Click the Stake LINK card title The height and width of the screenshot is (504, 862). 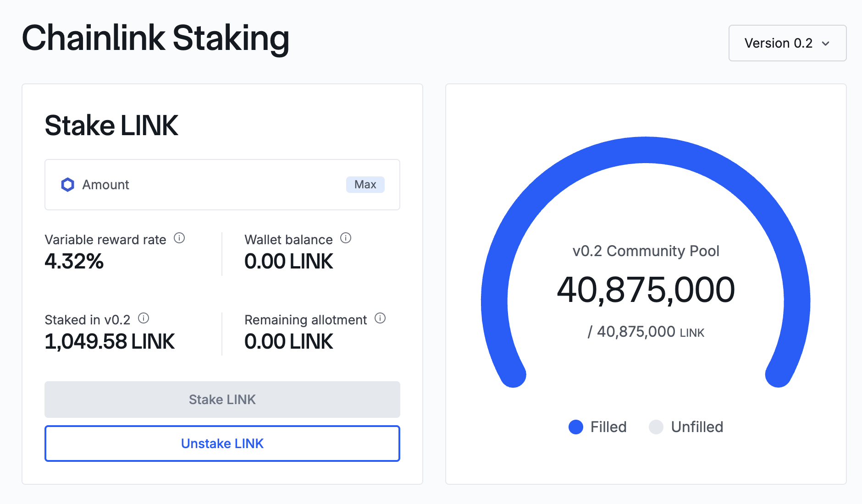(x=111, y=126)
